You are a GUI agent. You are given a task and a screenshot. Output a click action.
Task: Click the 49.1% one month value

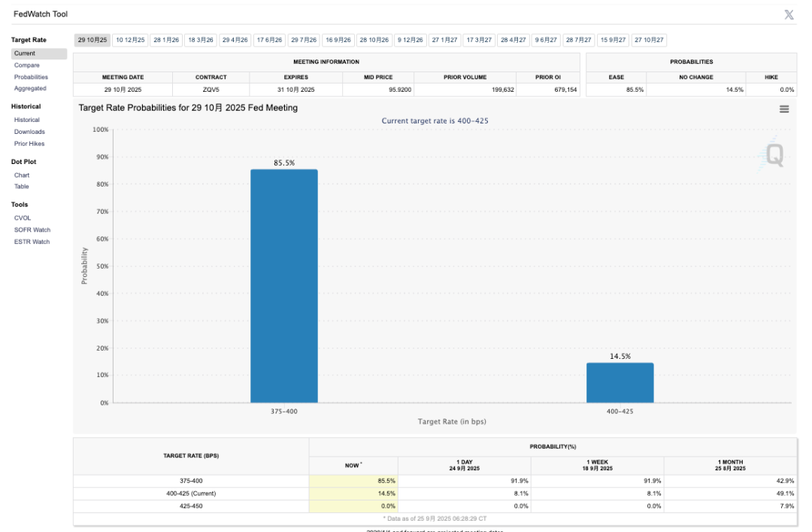click(x=785, y=494)
